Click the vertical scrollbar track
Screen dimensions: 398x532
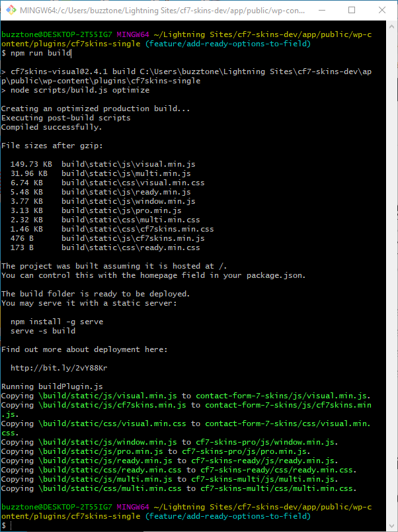(391, 265)
